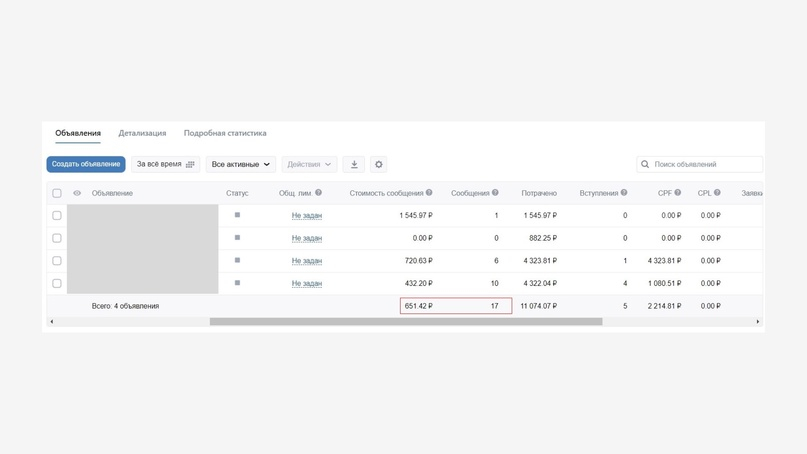The image size is (807, 454).
Task: Click help icon beside Вступления header
Action: [x=624, y=193]
